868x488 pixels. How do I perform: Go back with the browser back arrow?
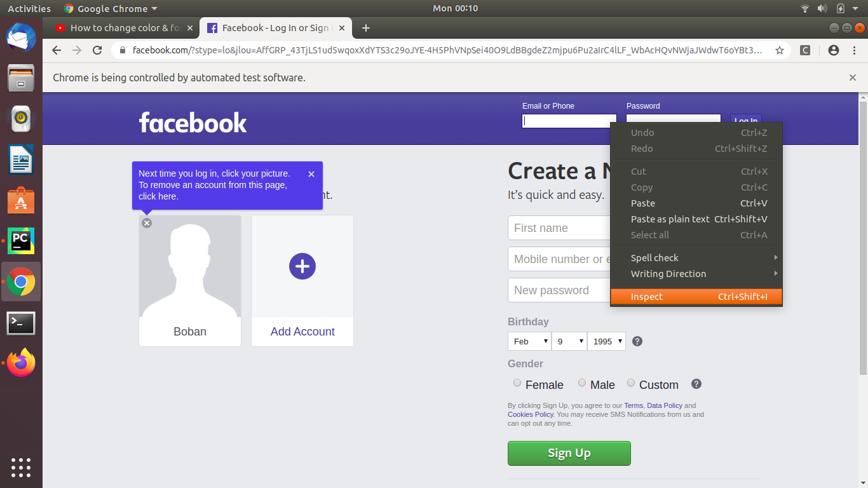57,50
